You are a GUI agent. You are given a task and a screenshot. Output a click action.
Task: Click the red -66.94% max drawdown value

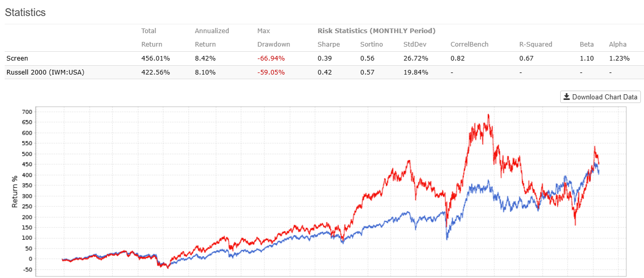(271, 58)
